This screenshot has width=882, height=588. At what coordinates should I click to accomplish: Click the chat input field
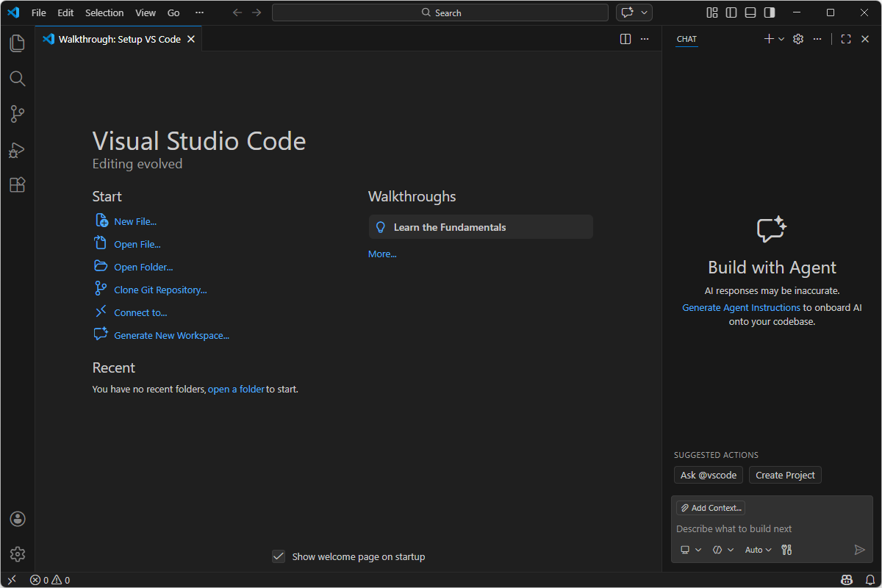click(764, 528)
